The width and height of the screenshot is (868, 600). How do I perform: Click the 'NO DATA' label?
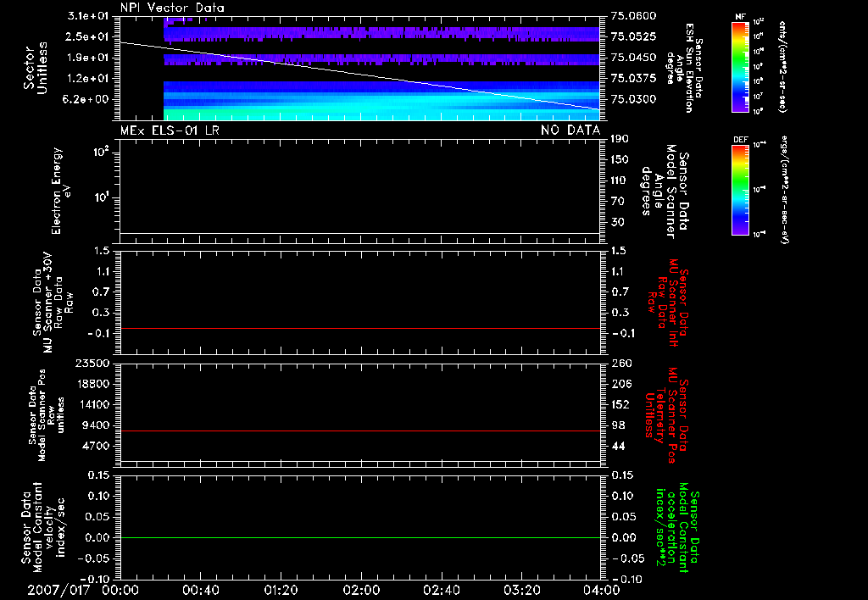point(570,131)
